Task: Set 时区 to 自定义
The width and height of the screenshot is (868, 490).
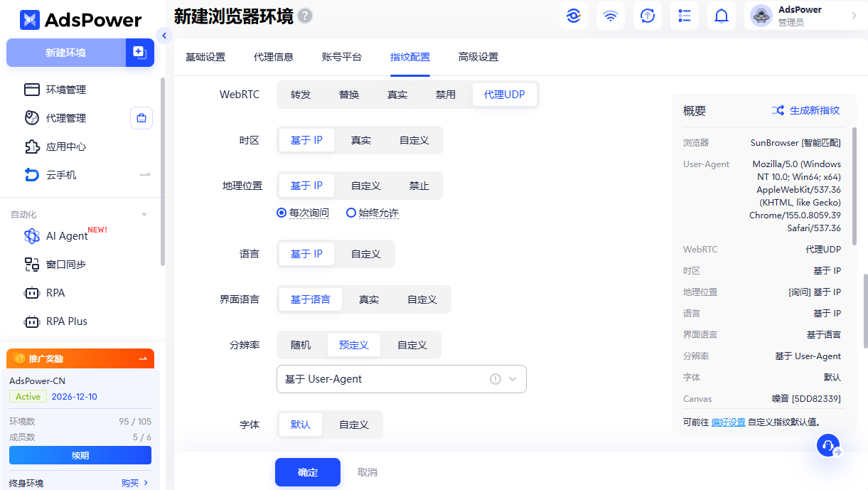Action: 414,140
